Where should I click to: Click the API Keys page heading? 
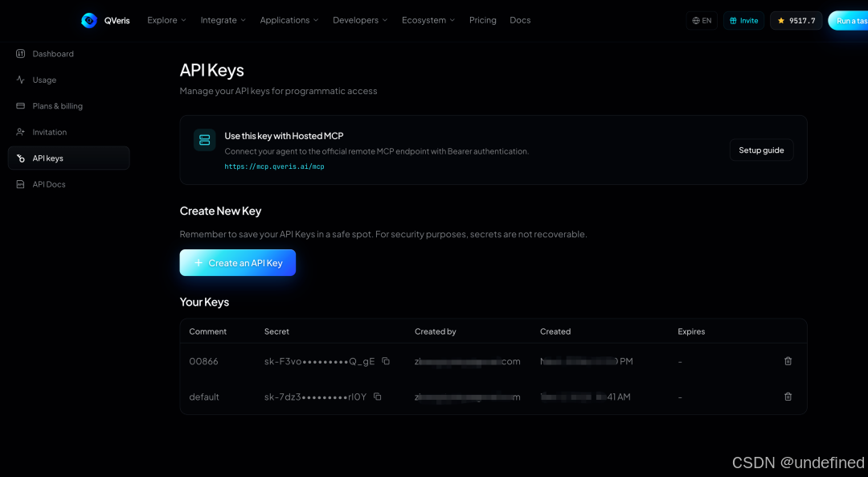pos(212,70)
